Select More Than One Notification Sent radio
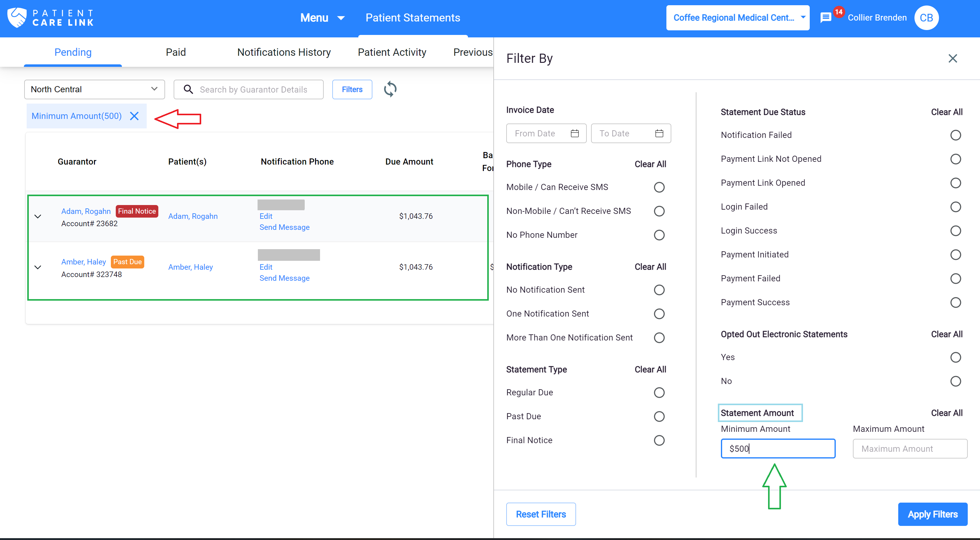980x540 pixels. (x=659, y=338)
